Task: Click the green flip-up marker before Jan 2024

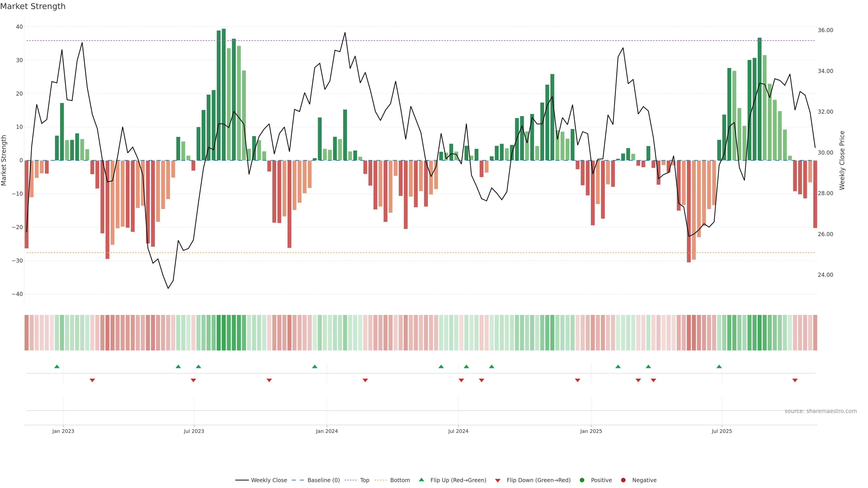Action: click(315, 366)
